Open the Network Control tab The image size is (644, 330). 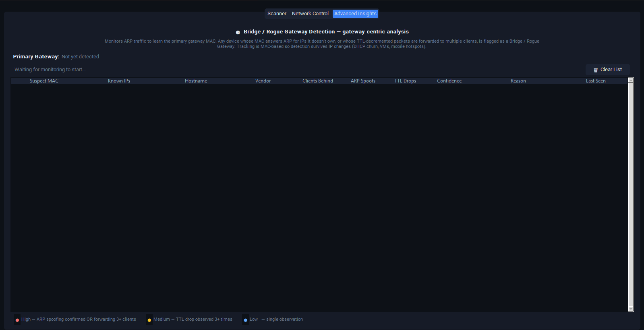pos(310,14)
